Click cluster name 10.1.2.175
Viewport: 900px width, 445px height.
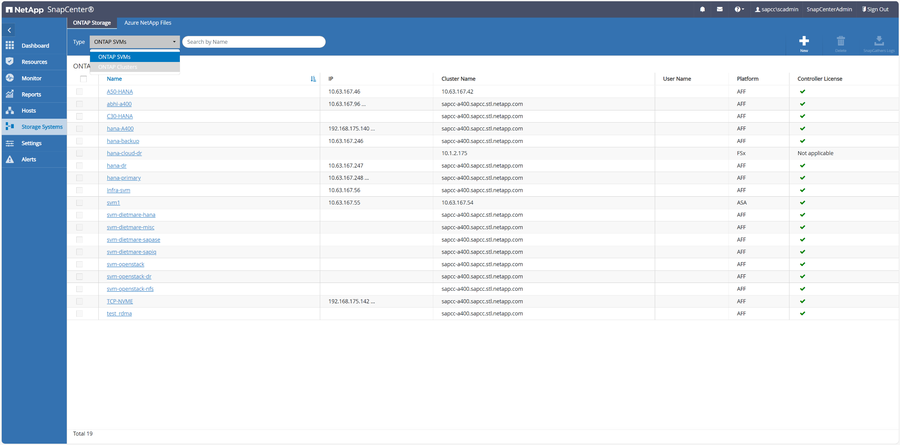pyautogui.click(x=455, y=153)
